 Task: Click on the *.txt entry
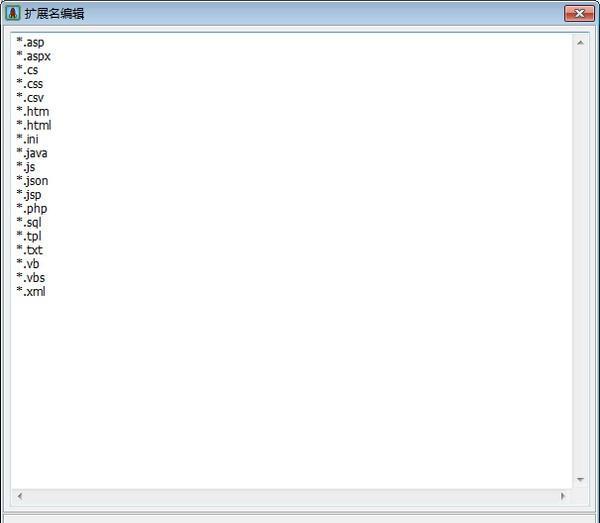pyautogui.click(x=29, y=250)
